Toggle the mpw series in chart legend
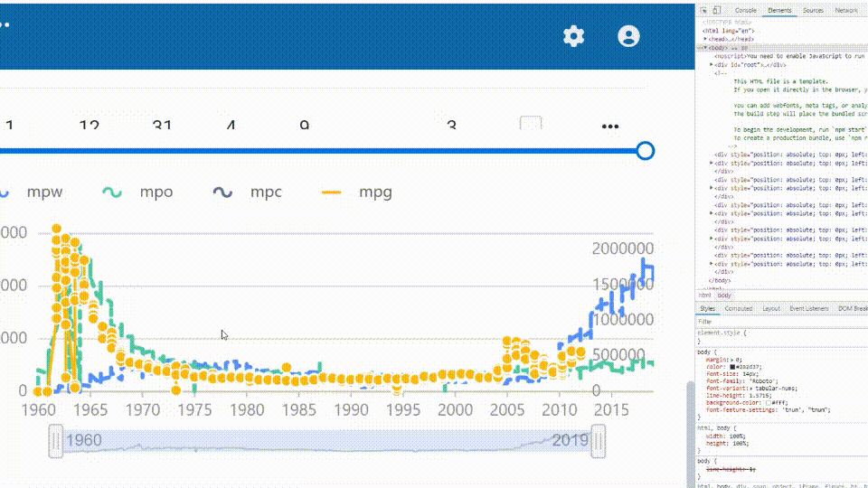868x488 pixels. coord(33,192)
